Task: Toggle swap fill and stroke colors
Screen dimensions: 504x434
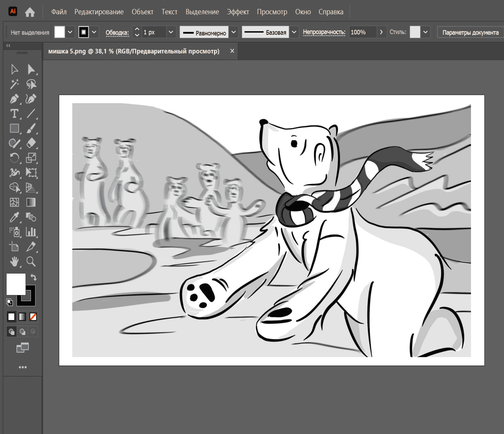Action: pos(34,277)
